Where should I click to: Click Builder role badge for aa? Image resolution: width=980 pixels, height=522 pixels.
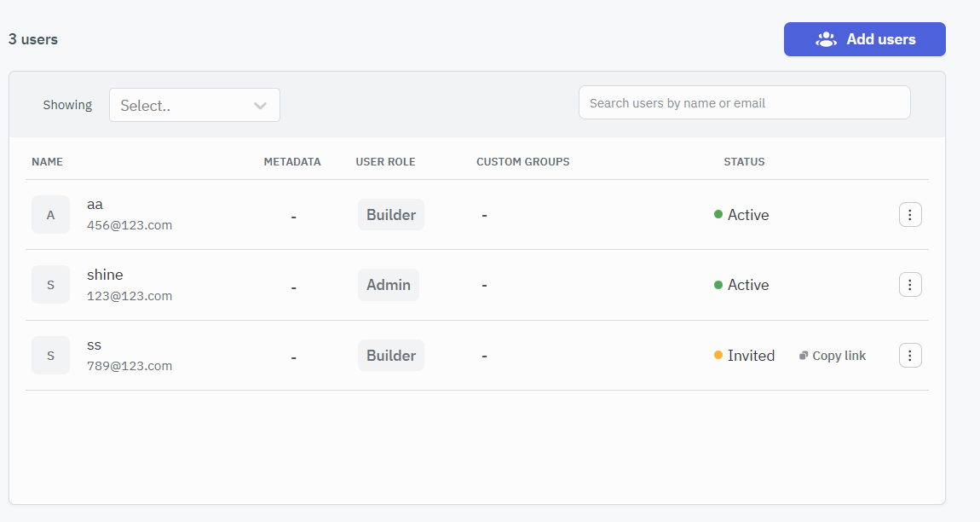(x=390, y=215)
